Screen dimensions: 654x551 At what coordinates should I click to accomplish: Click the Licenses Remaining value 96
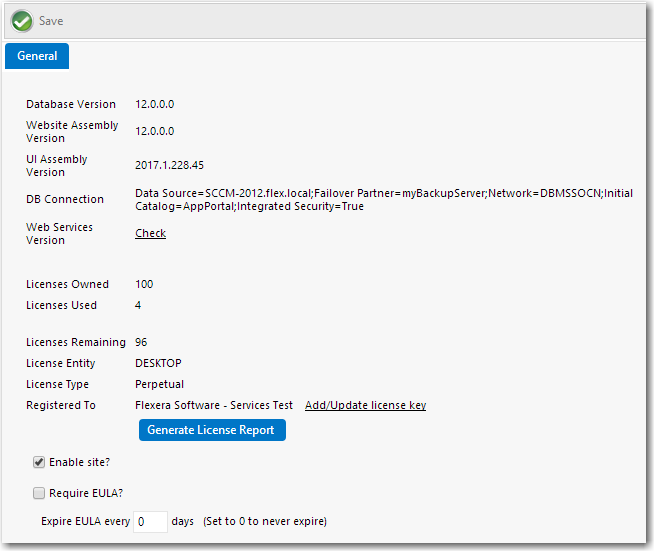141,342
